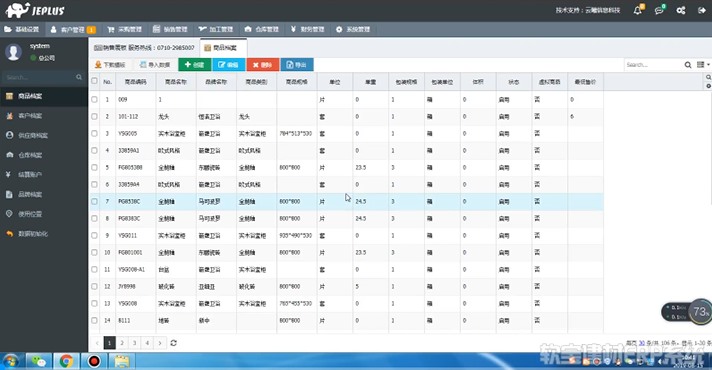Check the row with code FG801001

(94, 252)
